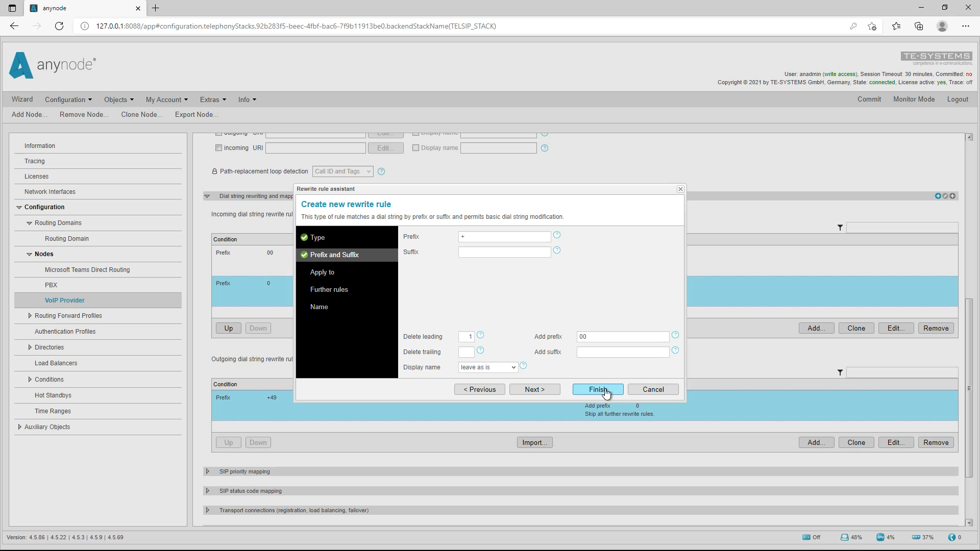Go back with the Previous button

[x=479, y=389]
